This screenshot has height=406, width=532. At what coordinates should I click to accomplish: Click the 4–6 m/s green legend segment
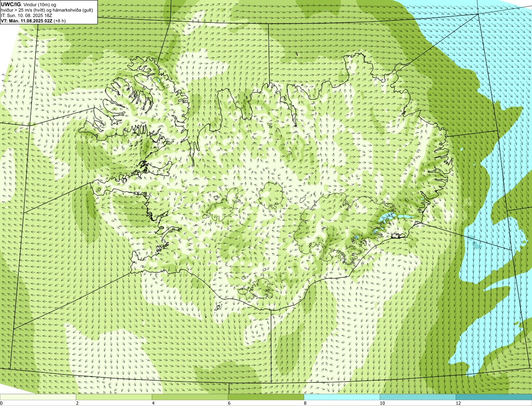pos(190,397)
